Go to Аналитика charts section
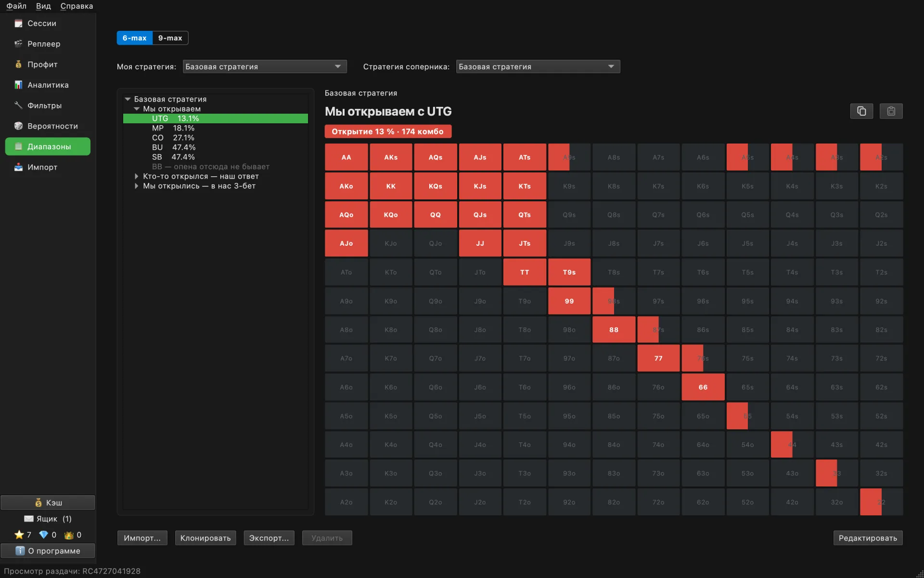Image resolution: width=924 pixels, height=578 pixels. click(48, 85)
